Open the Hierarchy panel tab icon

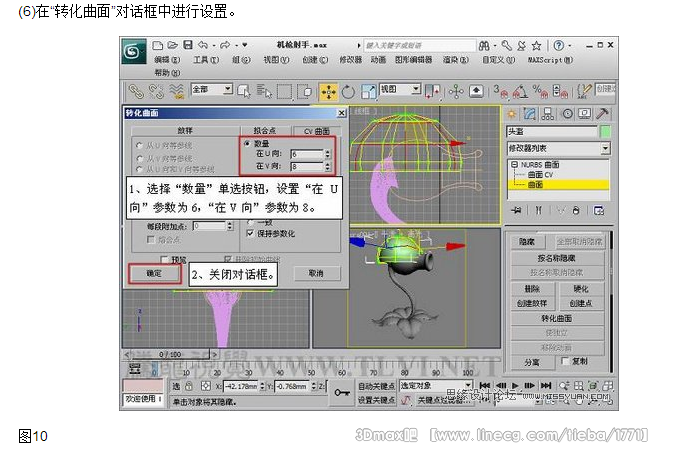[x=548, y=114]
